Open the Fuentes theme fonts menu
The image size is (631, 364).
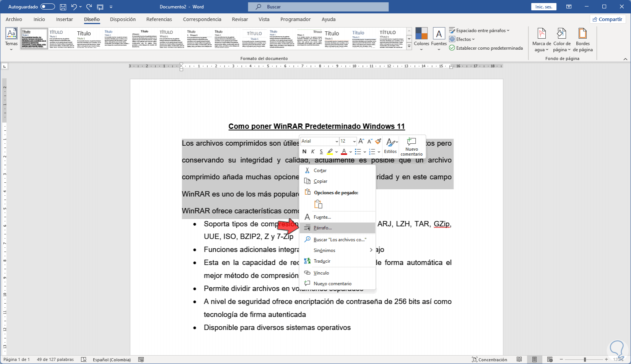(x=439, y=39)
